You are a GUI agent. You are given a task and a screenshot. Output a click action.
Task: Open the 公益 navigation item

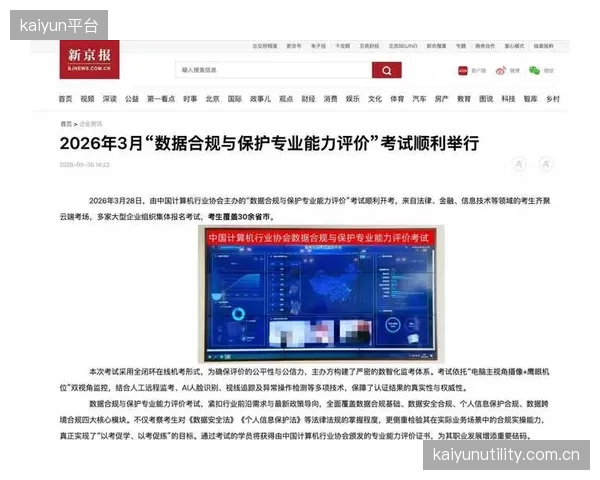132,99
